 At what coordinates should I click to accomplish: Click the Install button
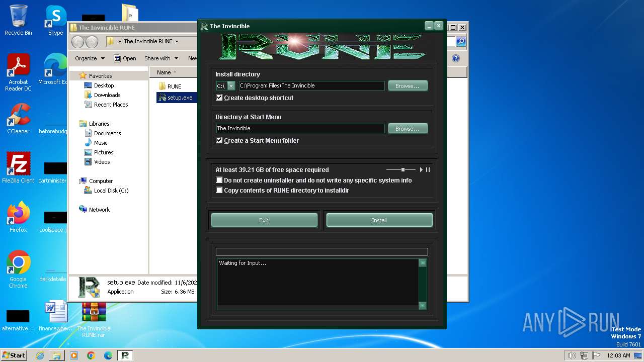pos(379,220)
